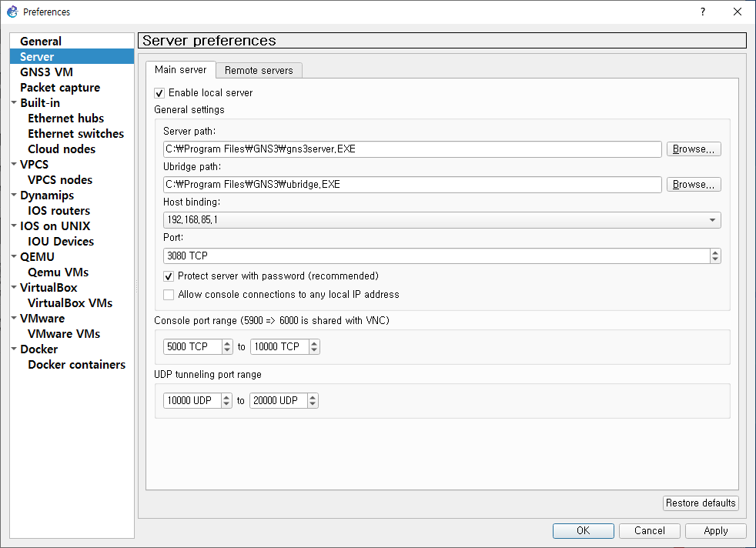
Task: Select VMware VMs in the tree
Action: [x=64, y=335]
